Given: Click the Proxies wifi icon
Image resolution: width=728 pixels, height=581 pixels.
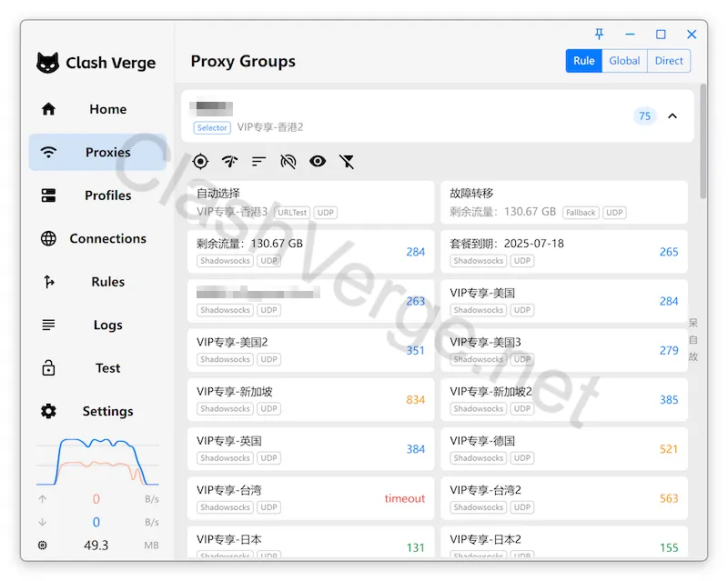Looking at the screenshot, I should (48, 152).
